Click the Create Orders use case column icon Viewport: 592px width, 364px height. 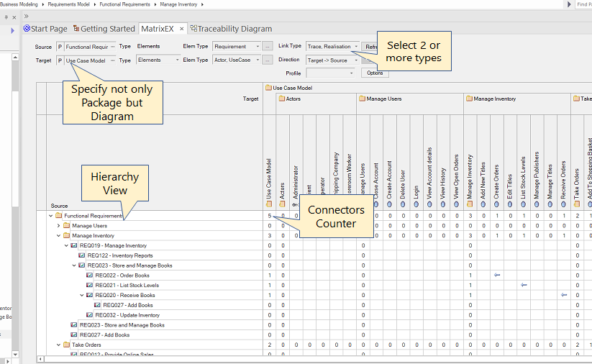pos(497,204)
